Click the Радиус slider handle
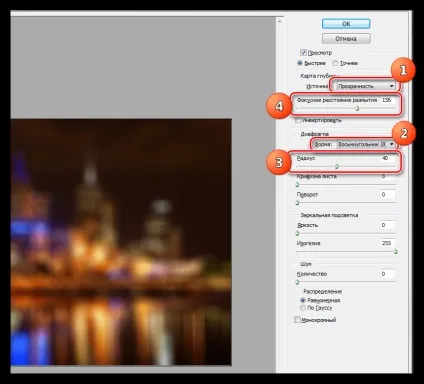 tap(337, 166)
